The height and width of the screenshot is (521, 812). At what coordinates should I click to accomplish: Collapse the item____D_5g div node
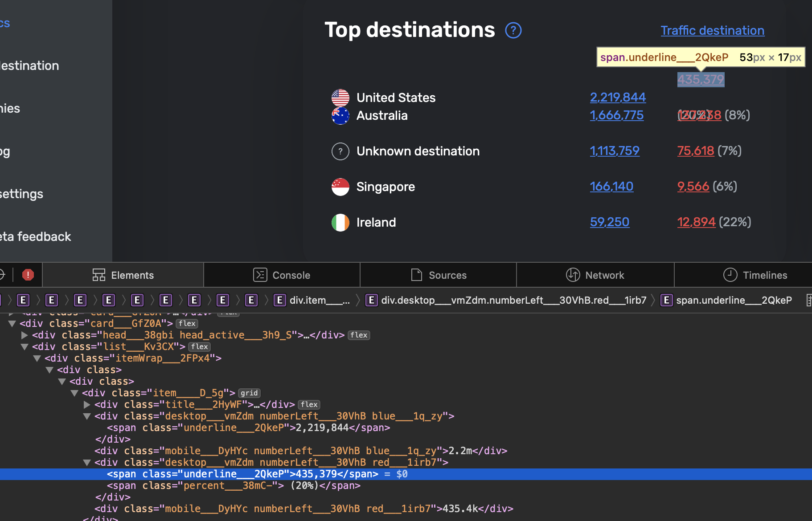tap(74, 393)
